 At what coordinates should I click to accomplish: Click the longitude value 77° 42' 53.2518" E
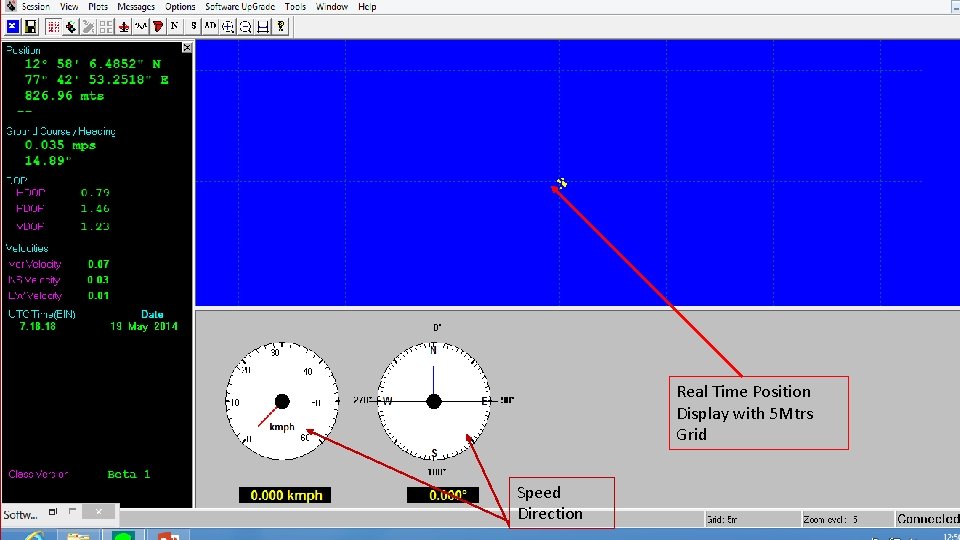[96, 80]
